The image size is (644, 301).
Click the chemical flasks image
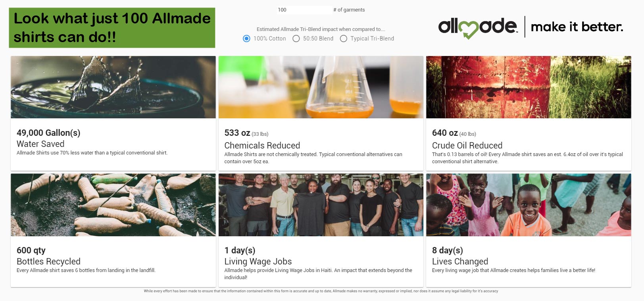click(x=321, y=87)
